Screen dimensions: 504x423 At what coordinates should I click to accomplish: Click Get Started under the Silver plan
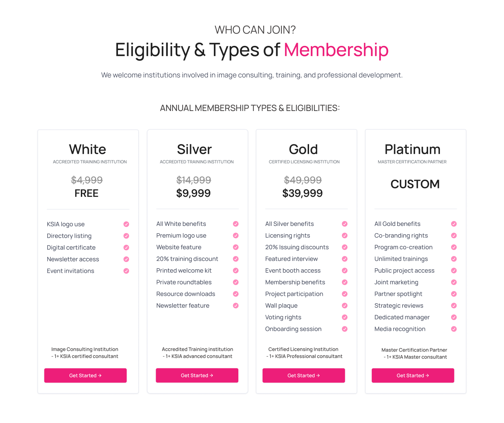(197, 375)
